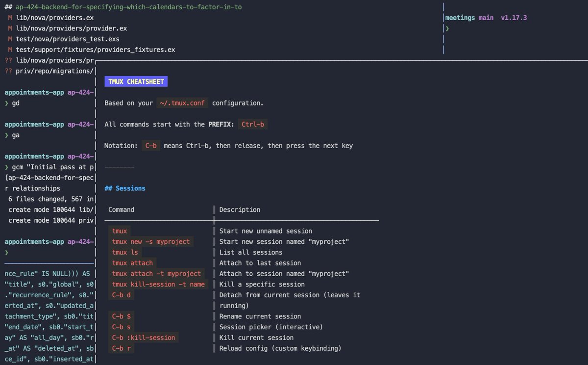
Task: Click 'Kill a specific session' description
Action: pyautogui.click(x=262, y=285)
